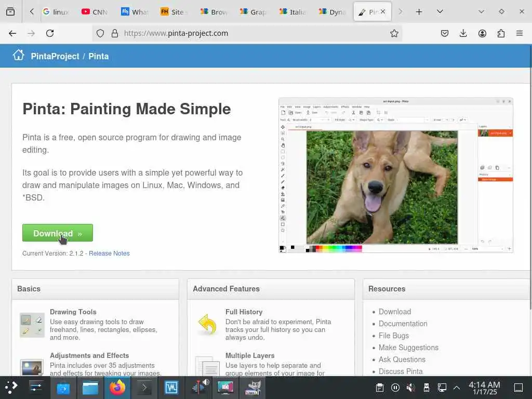Open the Firefox hamburger menu
The height and width of the screenshot is (399, 532).
click(520, 33)
